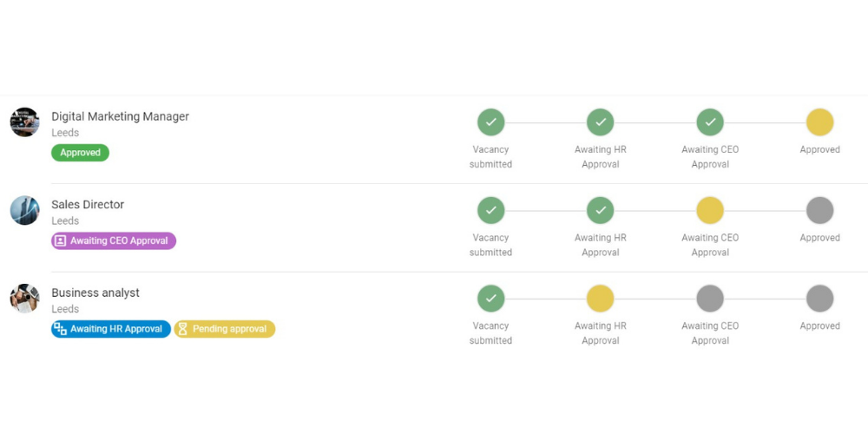Click the Sales Director avatar thumbnail
This screenshot has height=434, width=868.
click(x=24, y=210)
